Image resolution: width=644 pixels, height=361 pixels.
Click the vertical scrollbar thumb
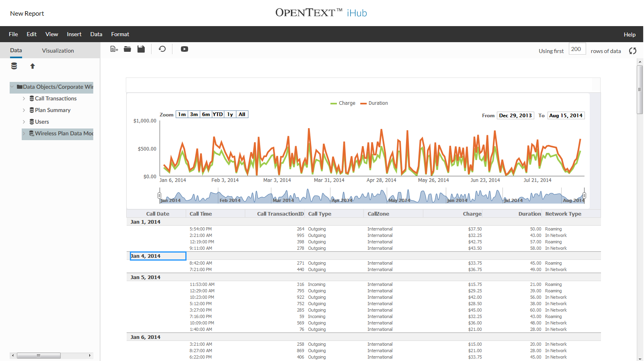coord(640,90)
